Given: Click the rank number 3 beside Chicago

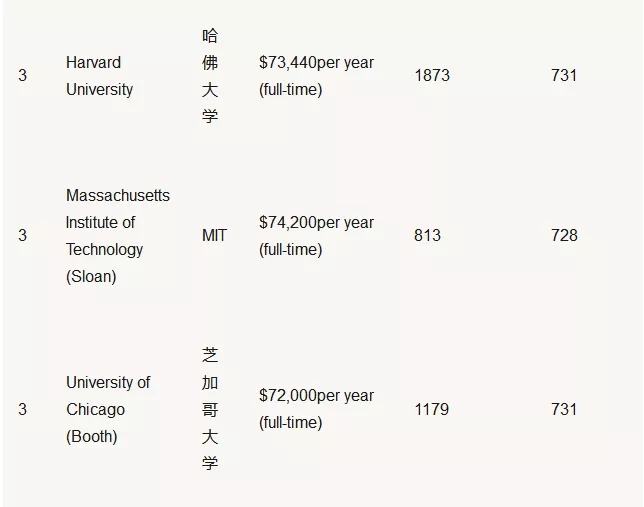Looking at the screenshot, I should tap(23, 410).
